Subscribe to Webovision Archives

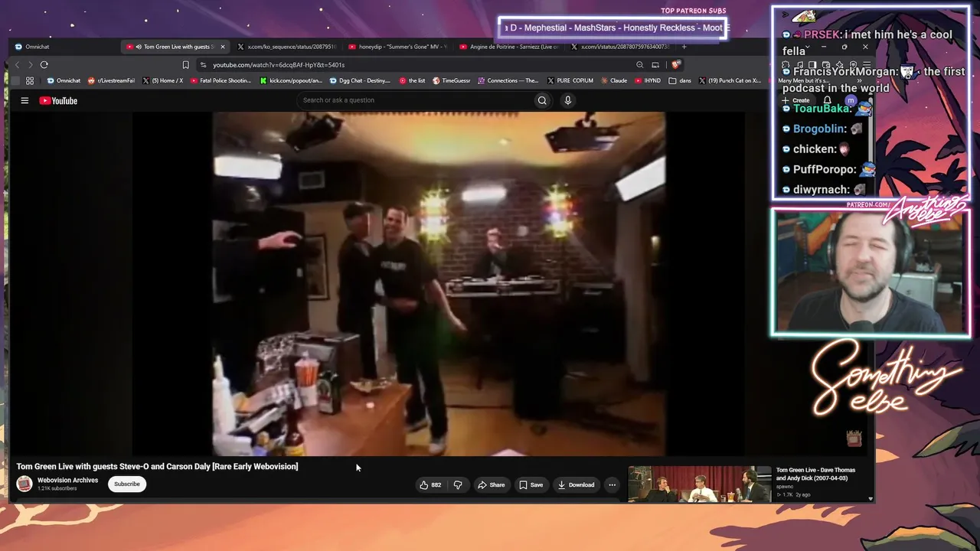point(127,484)
